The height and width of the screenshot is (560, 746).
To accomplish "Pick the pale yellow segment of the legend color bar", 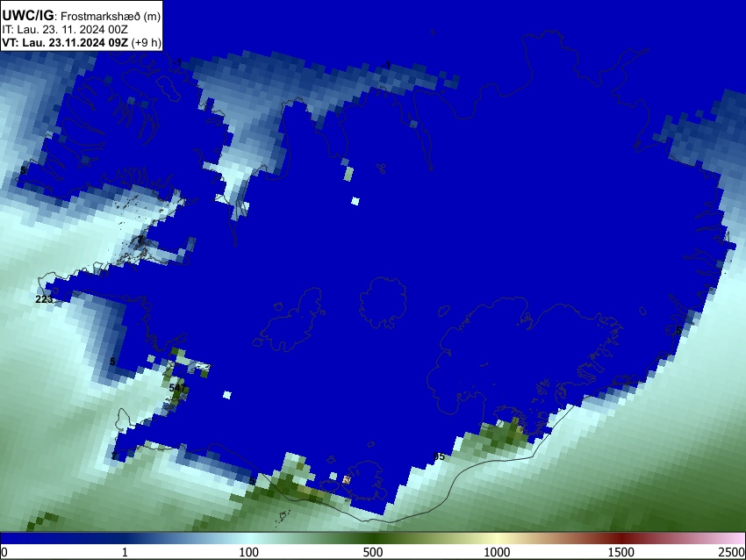I will (497, 539).
